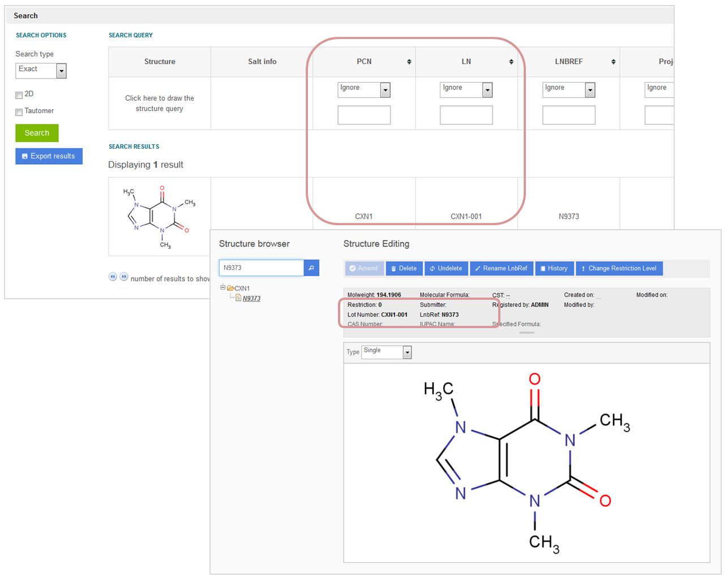Image resolution: width=728 pixels, height=581 pixels.
Task: Click the caffeine structure thumbnail in results
Action: (x=160, y=217)
